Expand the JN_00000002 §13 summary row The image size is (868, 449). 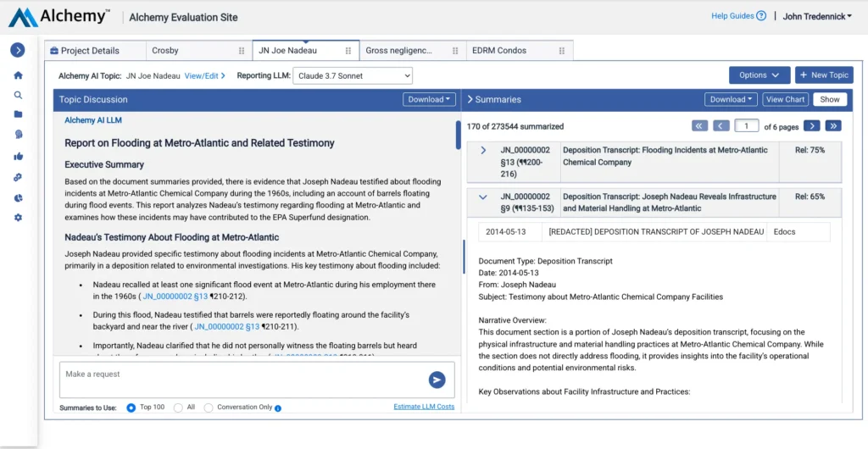pyautogui.click(x=483, y=150)
